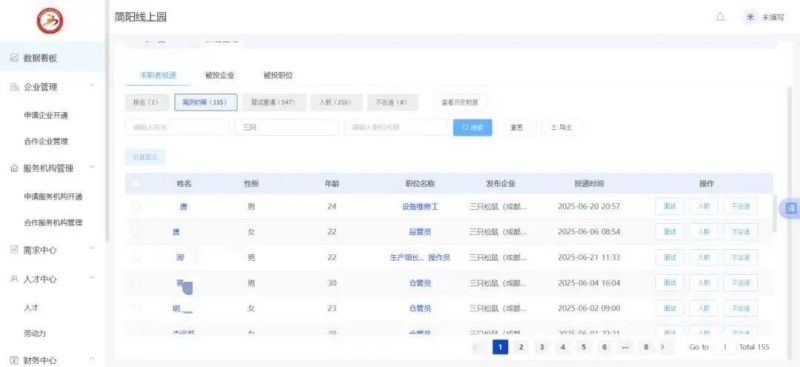Open 申请服务机构开通 in the sidebar
The width and height of the screenshot is (800, 367).
tap(53, 197)
